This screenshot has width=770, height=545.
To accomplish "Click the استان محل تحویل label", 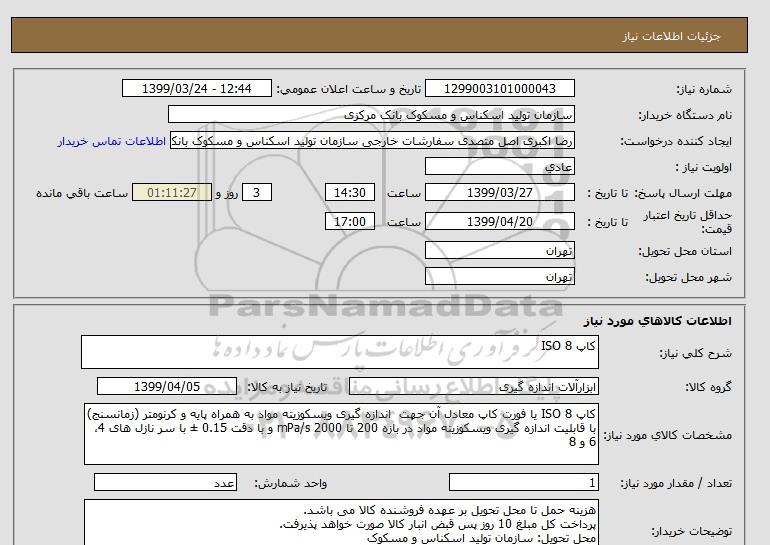I will 685,251.
